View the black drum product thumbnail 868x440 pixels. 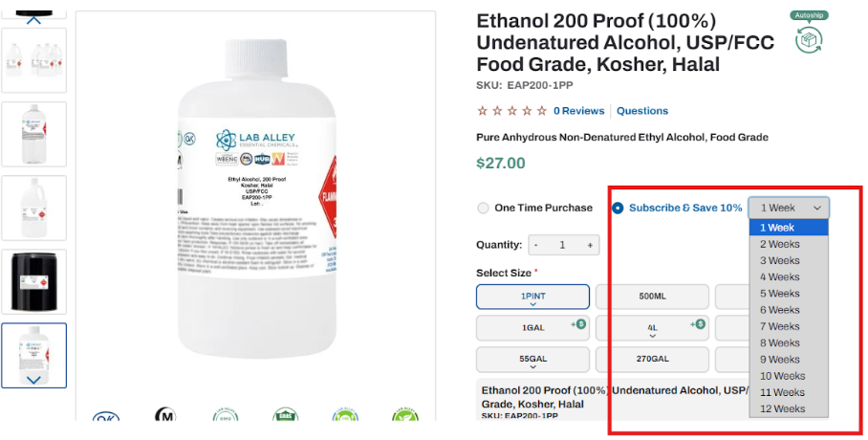pyautogui.click(x=34, y=281)
